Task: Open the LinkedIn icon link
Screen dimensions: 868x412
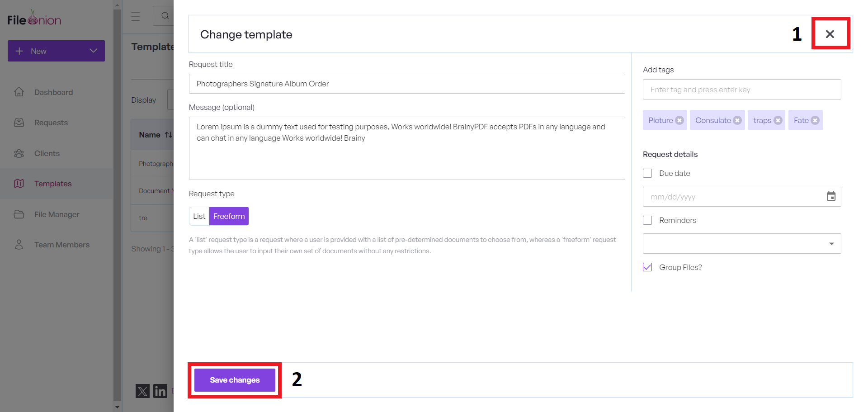Action: (x=160, y=391)
